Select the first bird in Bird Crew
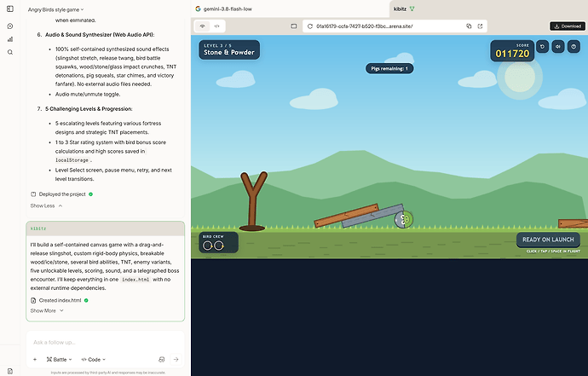Viewport: 588px width, 376px height. 207,246
